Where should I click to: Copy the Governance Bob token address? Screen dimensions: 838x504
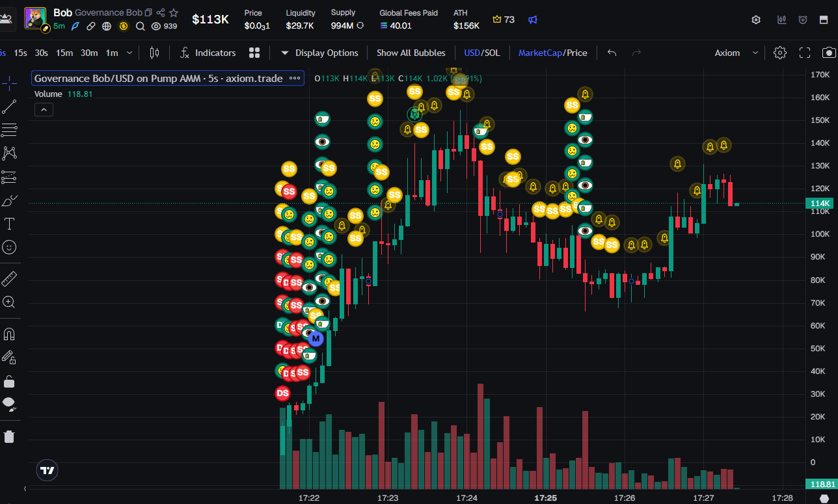(149, 12)
